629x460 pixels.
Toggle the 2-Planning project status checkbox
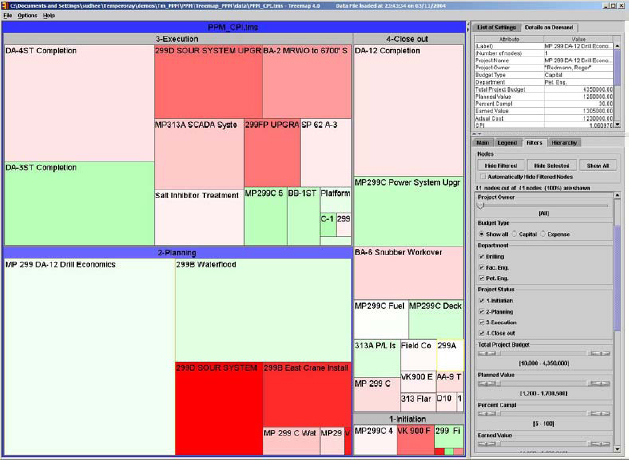tap(482, 312)
